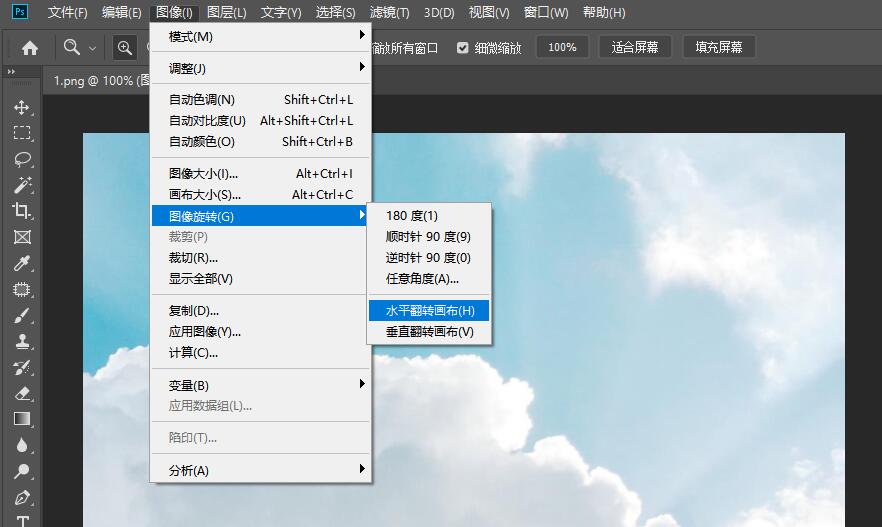Image resolution: width=882 pixels, height=527 pixels.
Task: Expand the 变量(B) submenu
Action: [x=261, y=385]
